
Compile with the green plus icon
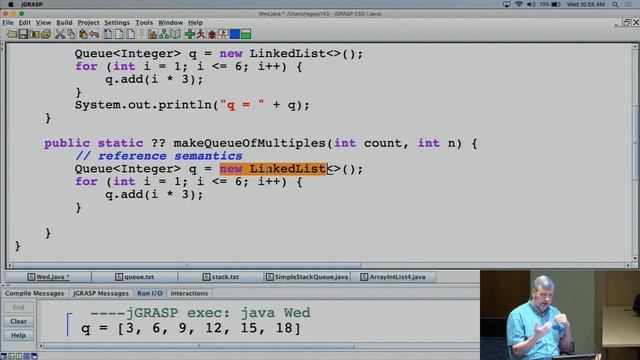point(190,34)
